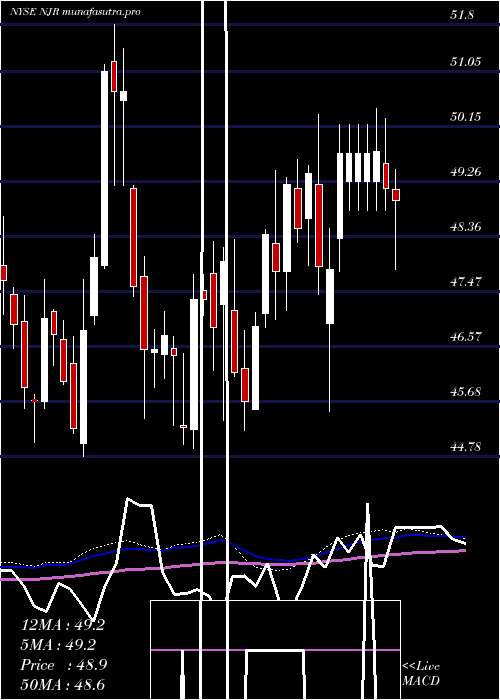Select the 51.05 price axis label
The image size is (500, 700).
pyautogui.click(x=466, y=62)
